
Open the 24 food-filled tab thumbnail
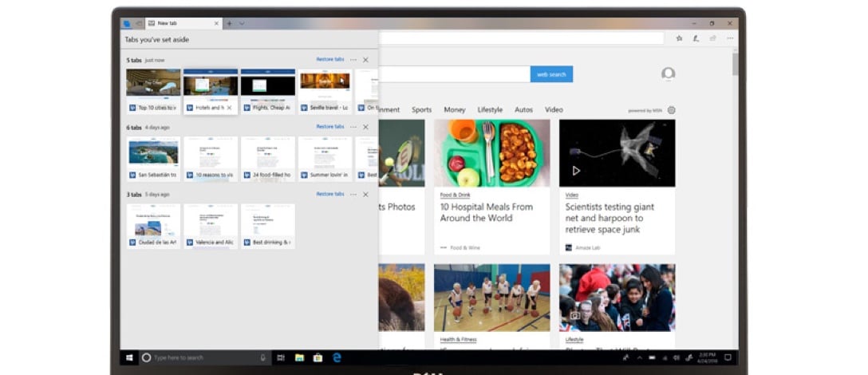[x=268, y=159]
